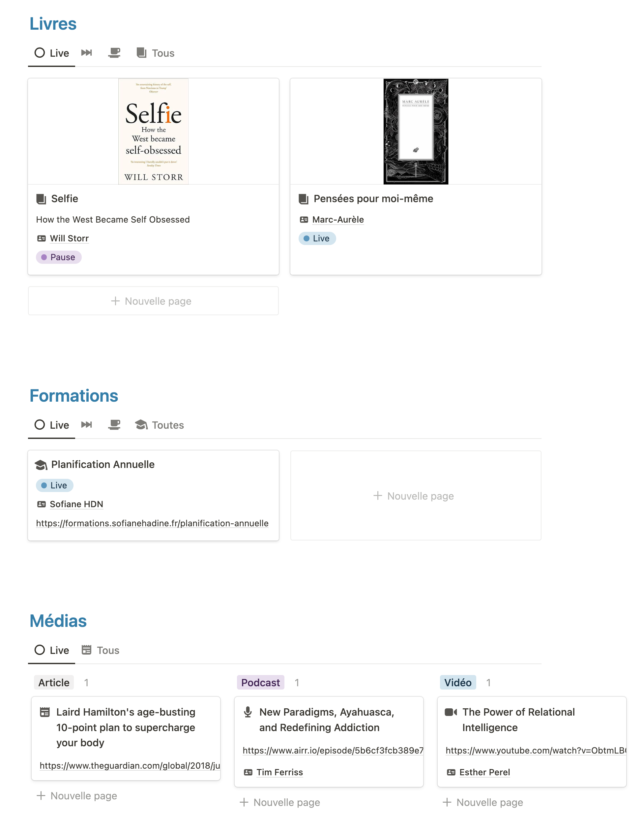Screen dimensions: 644x832
Task: Open the fast-forward view tab in Livres
Action: pos(86,52)
